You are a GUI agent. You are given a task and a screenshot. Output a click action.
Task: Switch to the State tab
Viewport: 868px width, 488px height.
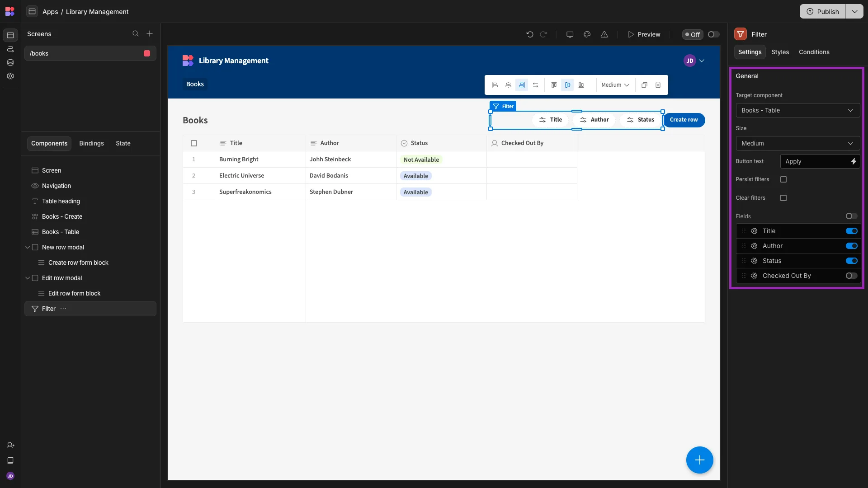pos(123,143)
